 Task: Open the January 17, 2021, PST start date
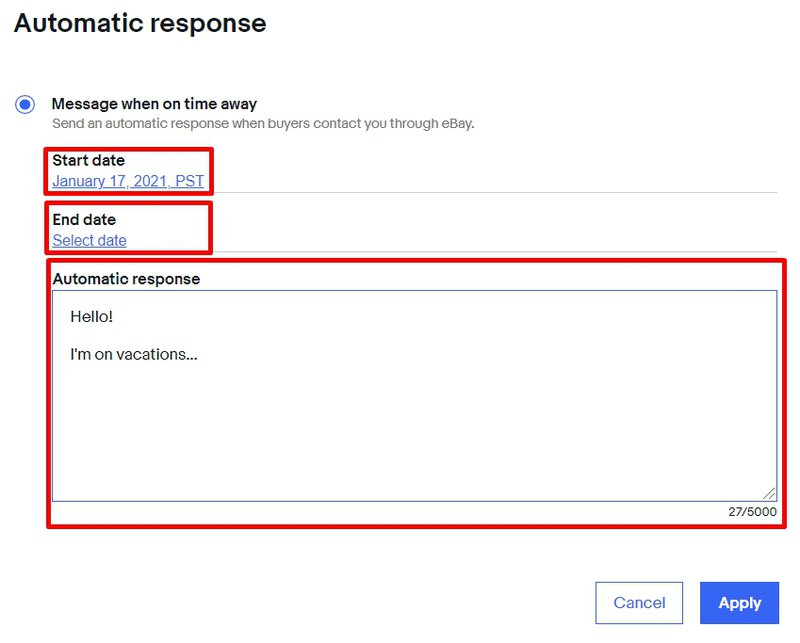tap(128, 181)
